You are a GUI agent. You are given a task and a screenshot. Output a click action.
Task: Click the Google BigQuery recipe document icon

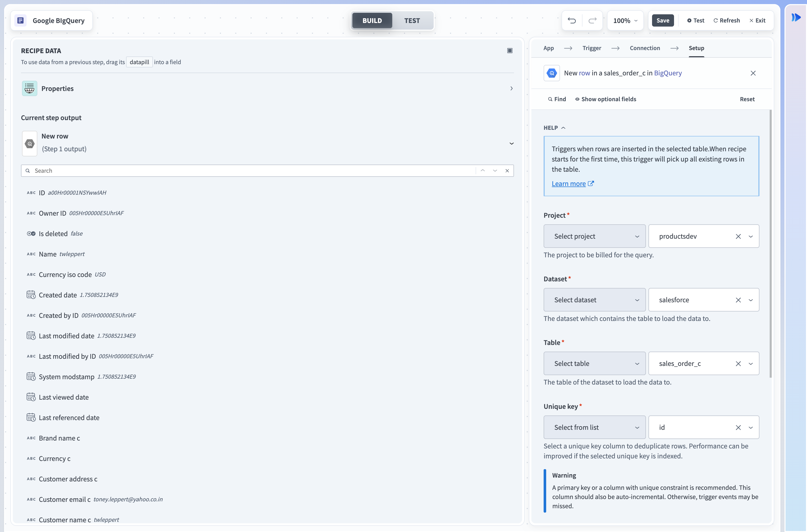click(x=20, y=20)
